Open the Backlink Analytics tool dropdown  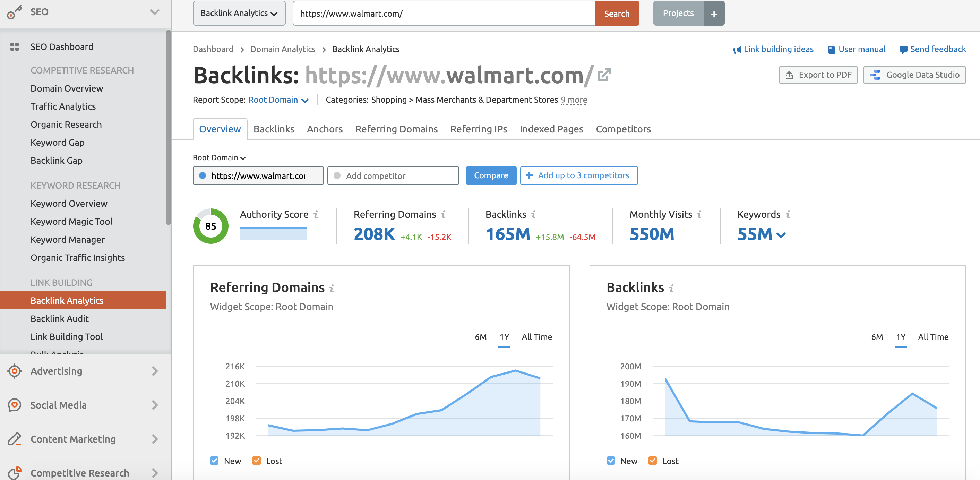[x=239, y=13]
